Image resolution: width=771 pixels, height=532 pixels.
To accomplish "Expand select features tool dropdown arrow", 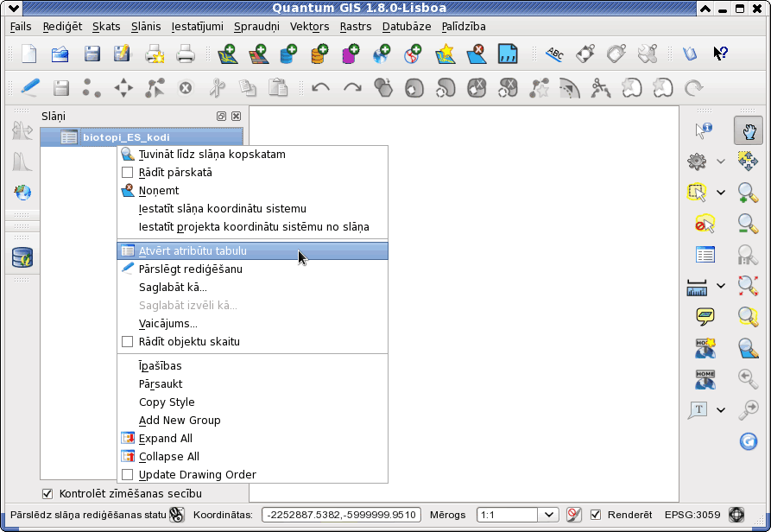I will point(721,193).
